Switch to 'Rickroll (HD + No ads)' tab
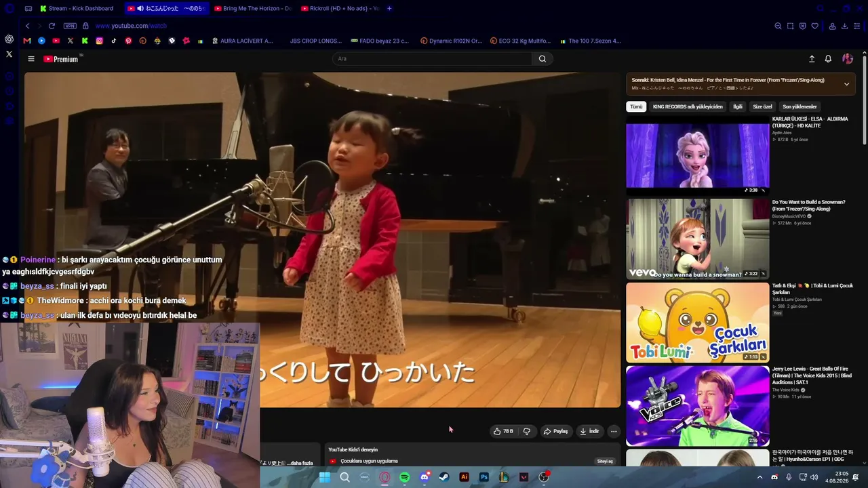The width and height of the screenshot is (868, 488). [x=340, y=8]
